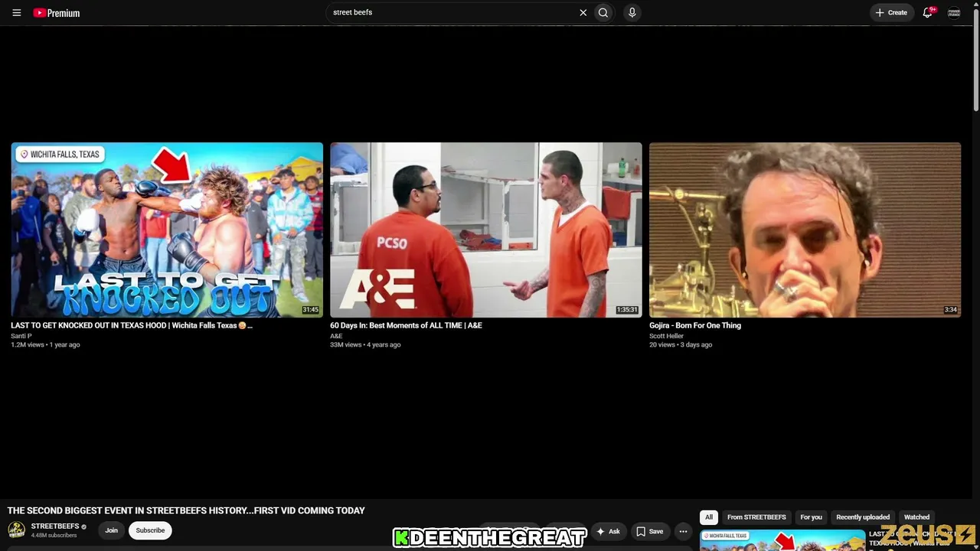Click 20 views • 3 days ago
This screenshot has height=551, width=980.
tap(681, 345)
